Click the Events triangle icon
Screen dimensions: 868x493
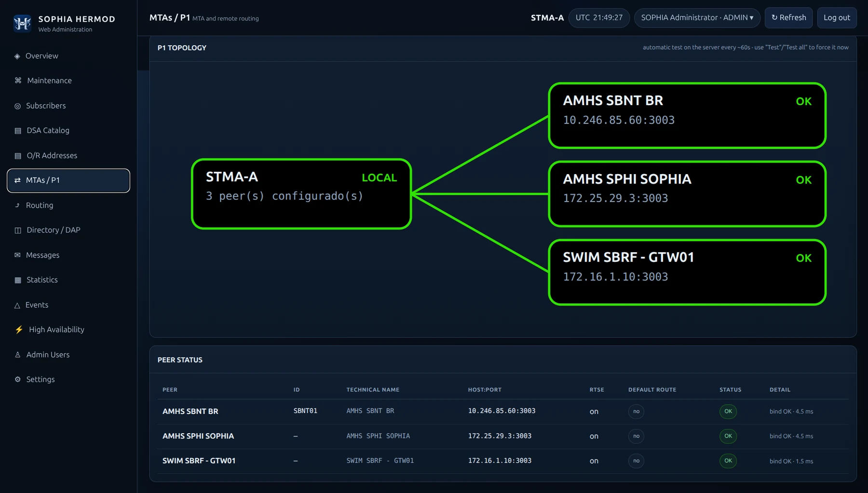17,305
